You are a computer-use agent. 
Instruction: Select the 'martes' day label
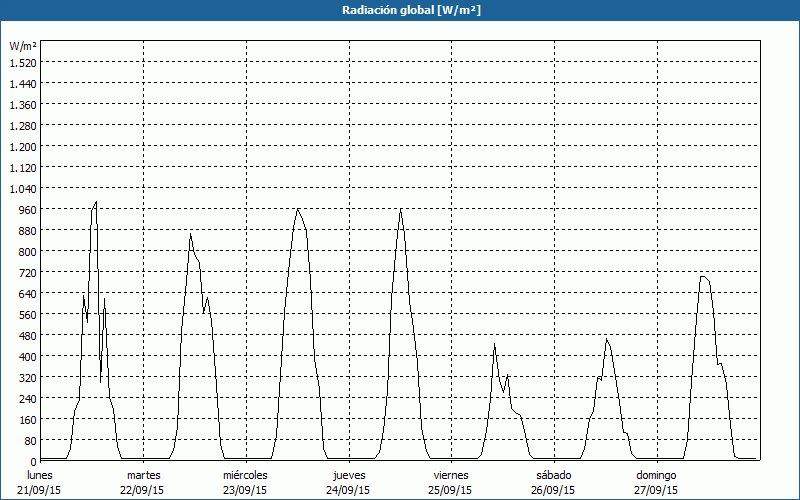click(x=144, y=475)
